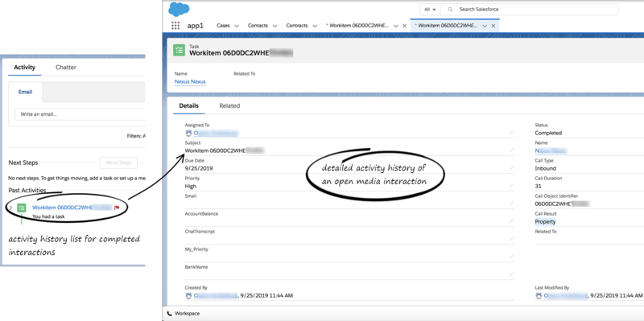Click the Property call result value
This screenshot has height=321, width=644.
click(545, 222)
